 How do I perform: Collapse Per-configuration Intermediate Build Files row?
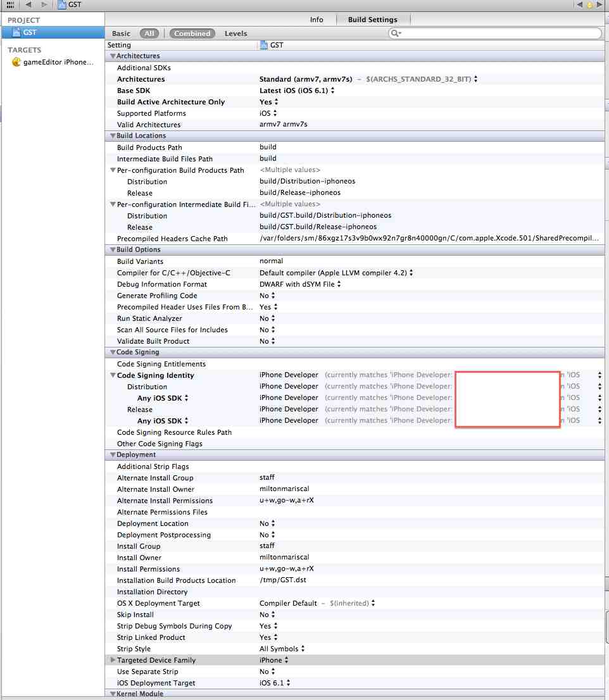click(x=113, y=204)
